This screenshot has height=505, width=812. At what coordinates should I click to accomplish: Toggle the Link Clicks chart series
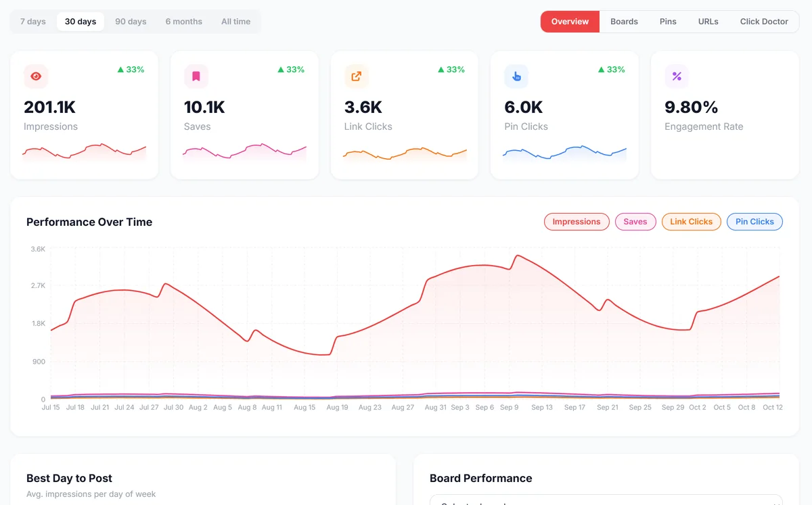point(692,222)
